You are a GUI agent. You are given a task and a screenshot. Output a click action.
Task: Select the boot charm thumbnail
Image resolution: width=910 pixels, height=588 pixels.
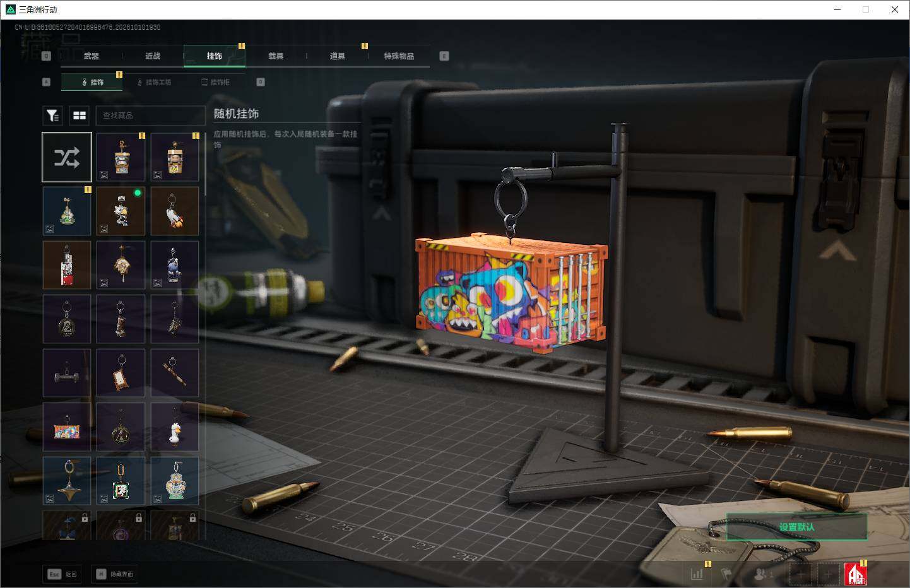tap(121, 319)
